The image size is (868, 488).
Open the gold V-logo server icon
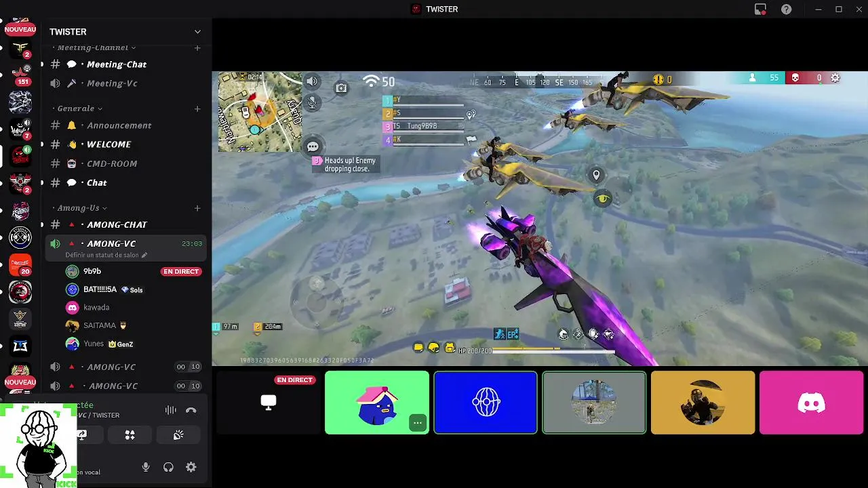(20, 319)
